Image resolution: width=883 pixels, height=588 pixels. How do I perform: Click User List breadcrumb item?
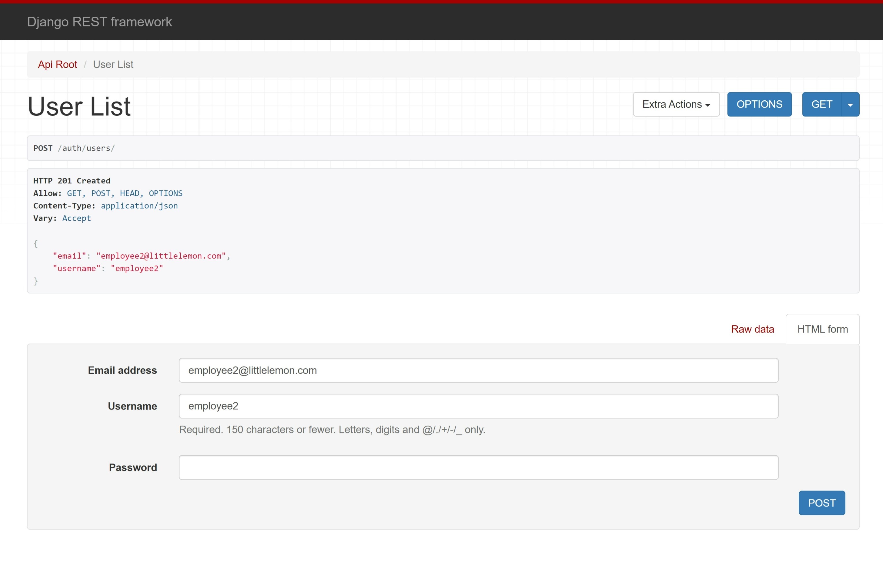[113, 65]
